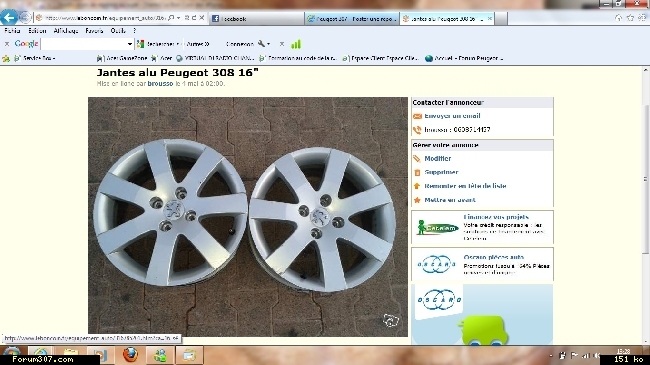Click the Envoyer un email link
The width and height of the screenshot is (650, 365).
pos(452,116)
